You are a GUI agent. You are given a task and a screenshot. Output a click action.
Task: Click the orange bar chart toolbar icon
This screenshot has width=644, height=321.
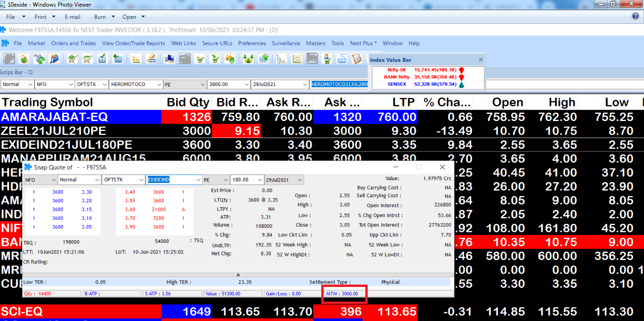coord(118,59)
